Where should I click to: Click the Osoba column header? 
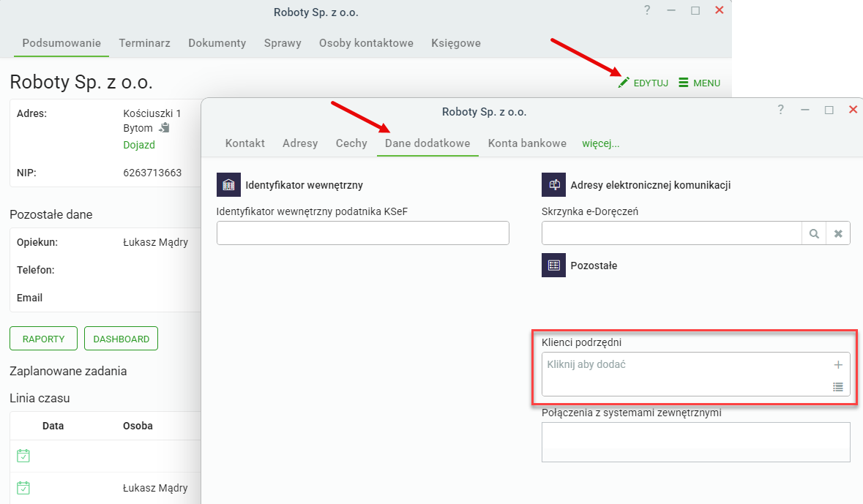point(138,426)
